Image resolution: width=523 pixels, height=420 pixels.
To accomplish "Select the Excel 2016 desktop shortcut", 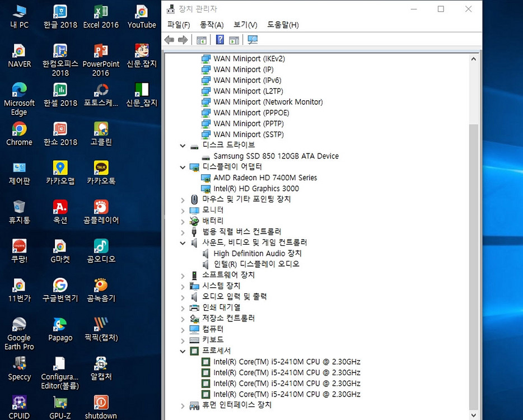I will pos(101,17).
